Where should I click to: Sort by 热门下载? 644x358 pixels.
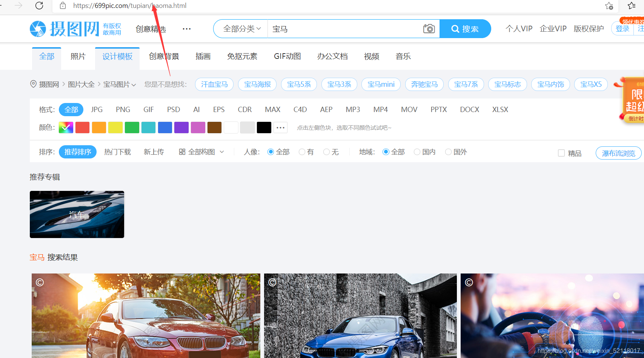click(117, 152)
